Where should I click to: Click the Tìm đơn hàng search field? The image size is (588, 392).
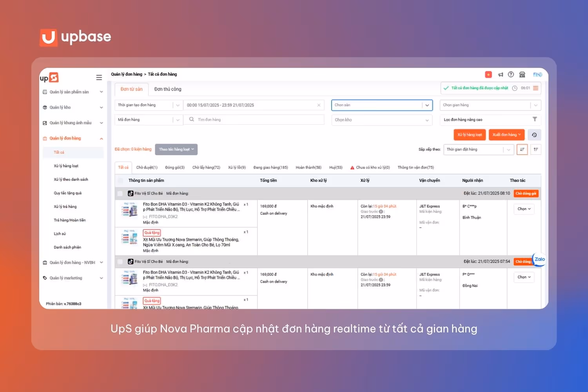[254, 120]
